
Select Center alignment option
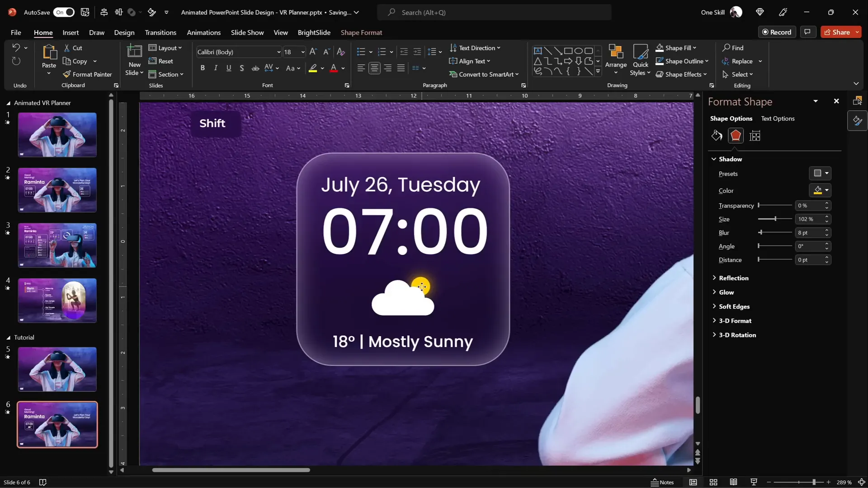click(x=374, y=68)
